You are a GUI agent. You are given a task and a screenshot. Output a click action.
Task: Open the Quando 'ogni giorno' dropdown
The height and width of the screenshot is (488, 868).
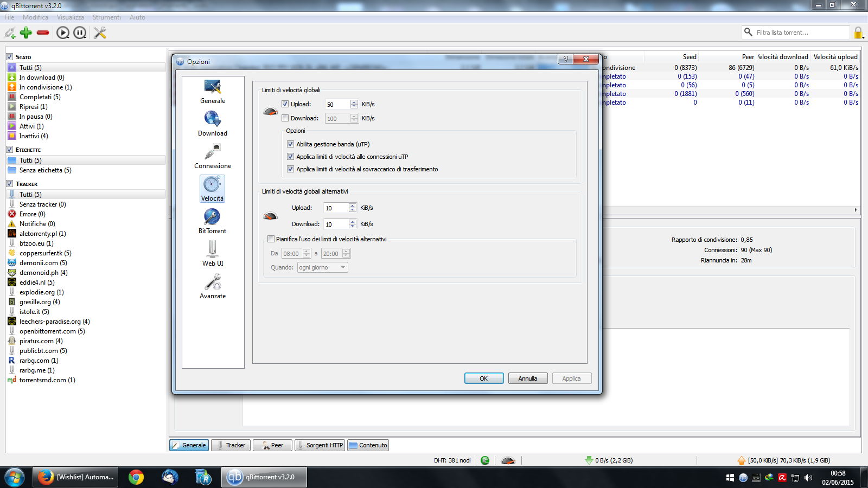tap(323, 267)
